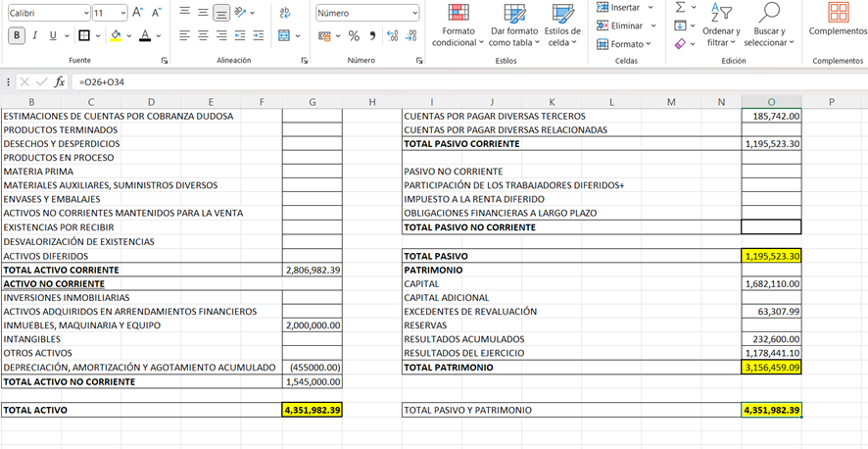Align cell text to the right
Viewport: 868px width, 449px height.
(x=222, y=35)
